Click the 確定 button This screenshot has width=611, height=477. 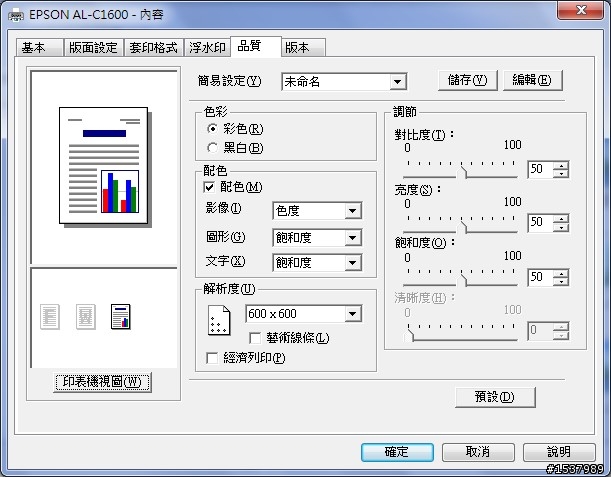pos(397,452)
